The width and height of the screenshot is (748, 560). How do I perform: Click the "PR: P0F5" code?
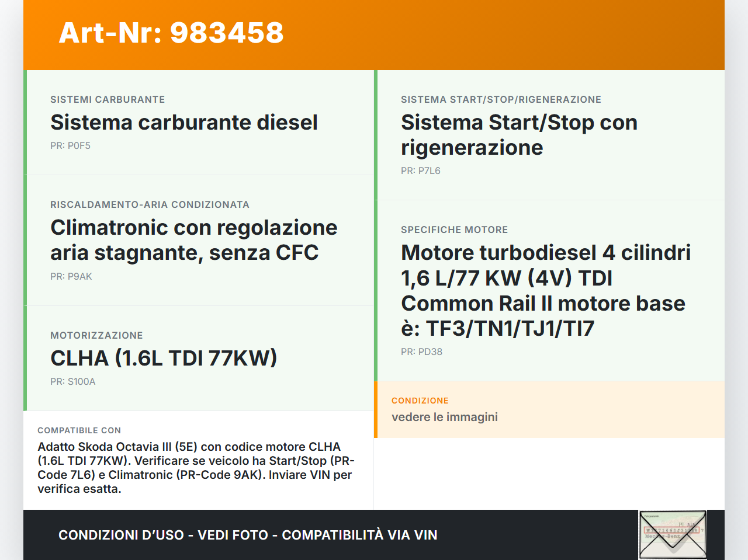(x=70, y=146)
